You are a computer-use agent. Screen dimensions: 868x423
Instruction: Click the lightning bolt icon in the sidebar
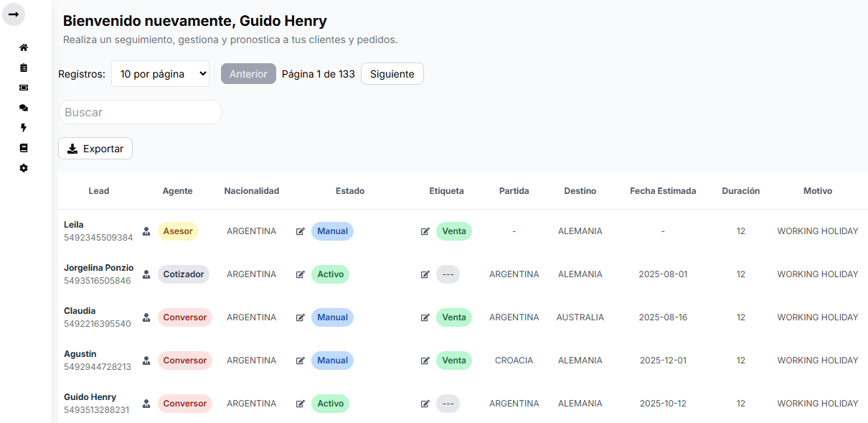24,128
